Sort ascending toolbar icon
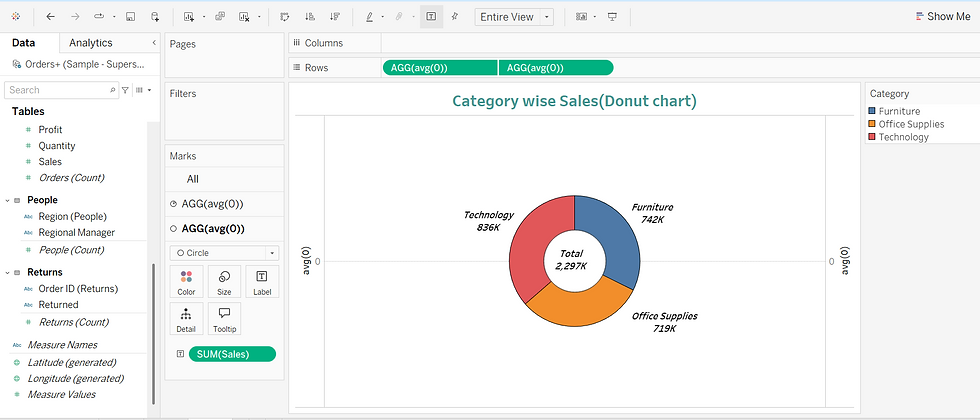The image size is (980, 420). tap(309, 17)
